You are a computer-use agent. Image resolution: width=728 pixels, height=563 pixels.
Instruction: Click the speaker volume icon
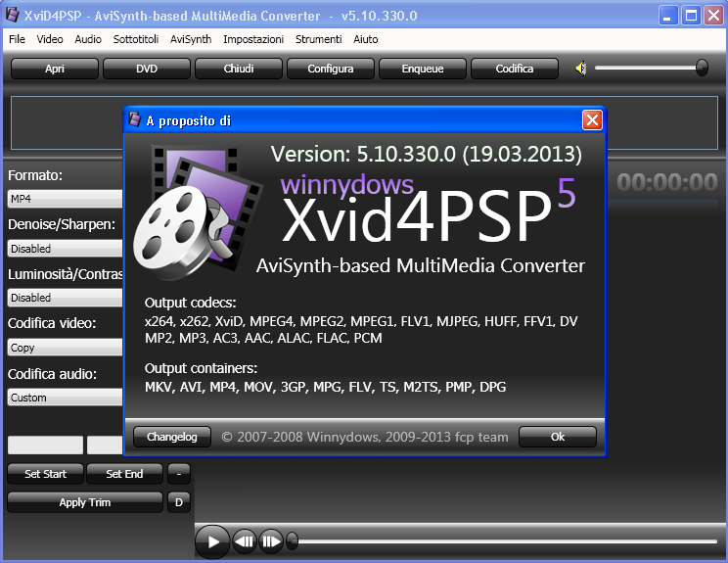pyautogui.click(x=580, y=69)
